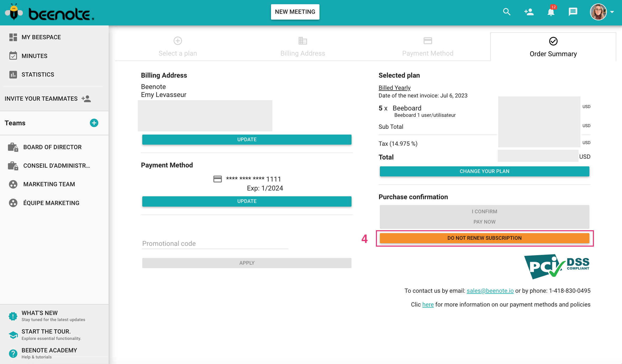Go to Payment Method step
622x364 pixels.
point(428,47)
